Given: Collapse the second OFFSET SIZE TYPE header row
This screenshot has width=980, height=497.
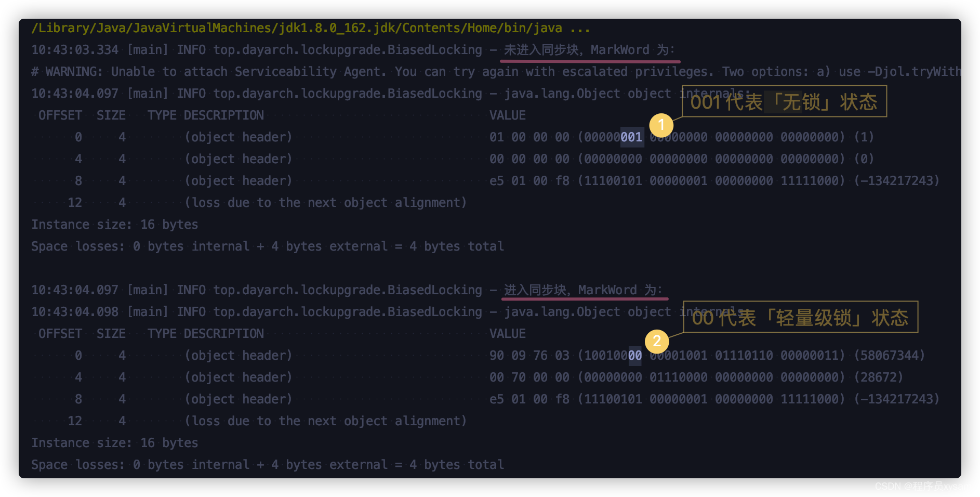Looking at the screenshot, I should click(x=151, y=333).
